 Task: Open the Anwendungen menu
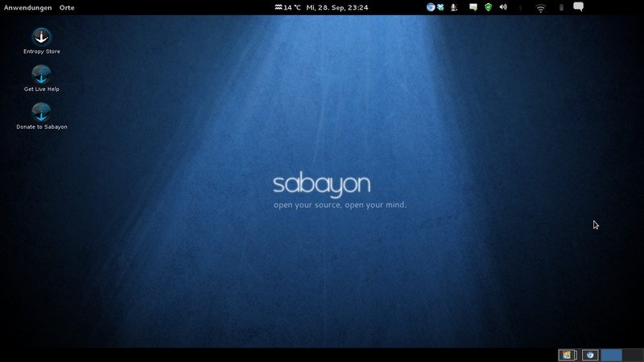[28, 7]
